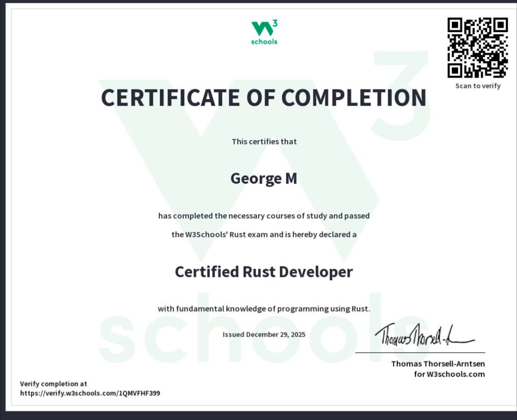Screen dimensions: 517x420
Task: Click the W3Schools logo at top
Action: pos(264,32)
